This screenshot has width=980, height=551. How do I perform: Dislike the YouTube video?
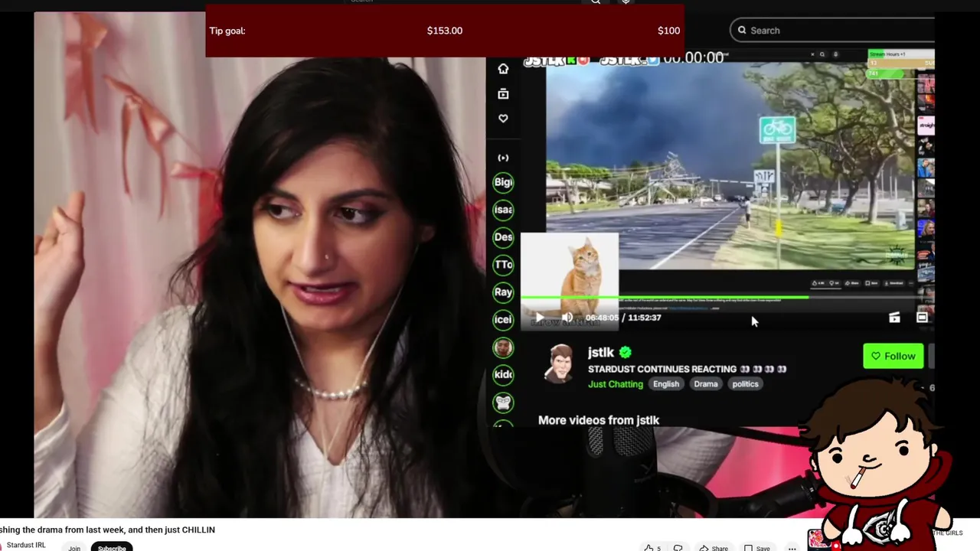point(678,548)
